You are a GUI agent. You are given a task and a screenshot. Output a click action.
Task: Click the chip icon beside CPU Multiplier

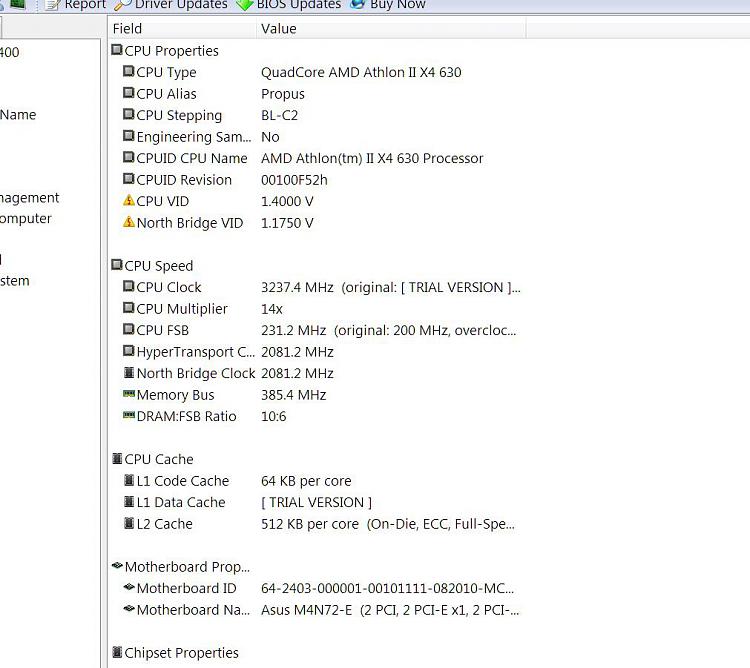[128, 308]
